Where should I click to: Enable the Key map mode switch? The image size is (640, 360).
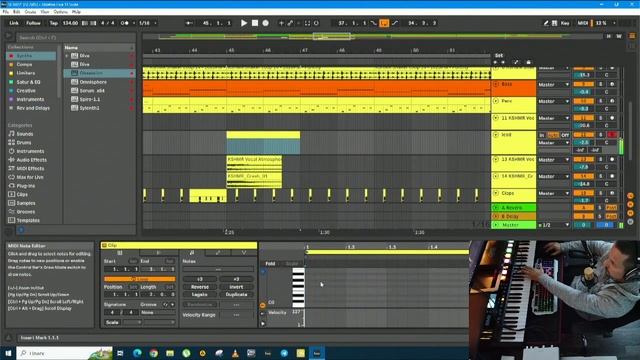click(565, 23)
